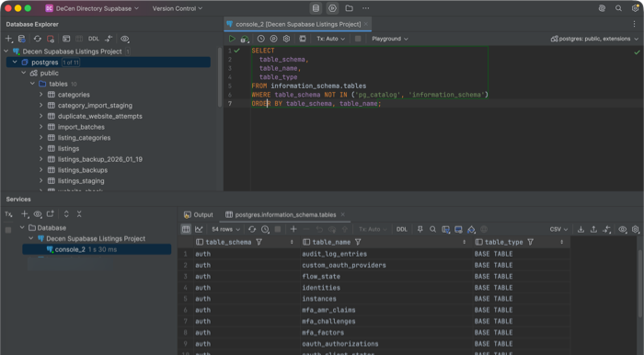
Task: Open Services tool icon in title bar
Action: pos(332,8)
